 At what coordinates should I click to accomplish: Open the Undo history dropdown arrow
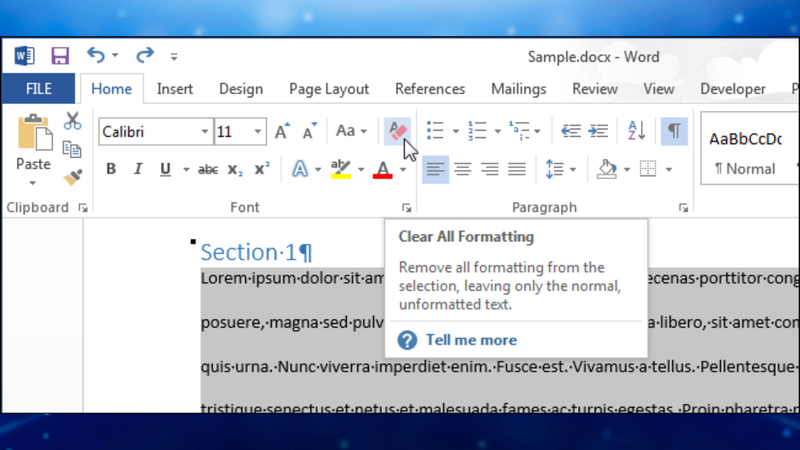pos(115,55)
